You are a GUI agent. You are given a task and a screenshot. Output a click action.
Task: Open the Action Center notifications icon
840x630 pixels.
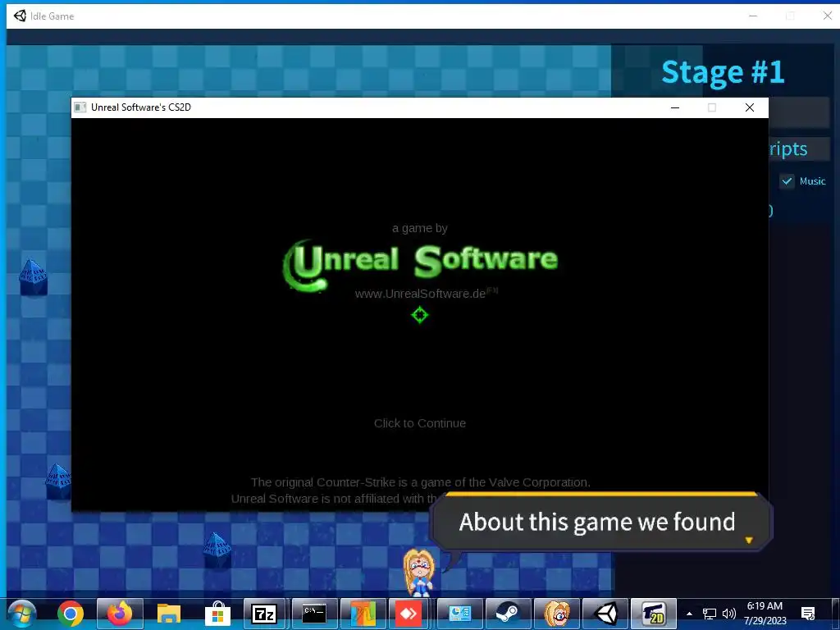tap(808, 614)
